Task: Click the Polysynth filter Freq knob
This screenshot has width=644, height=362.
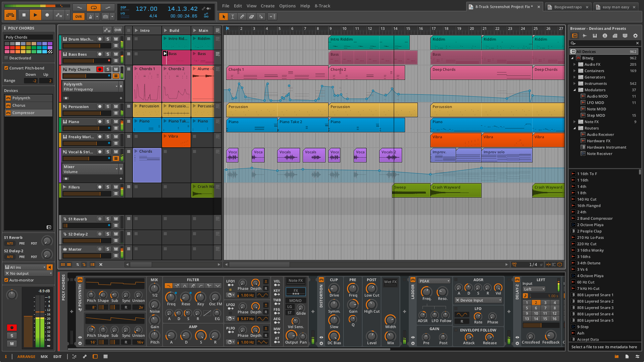Action: [x=171, y=297]
